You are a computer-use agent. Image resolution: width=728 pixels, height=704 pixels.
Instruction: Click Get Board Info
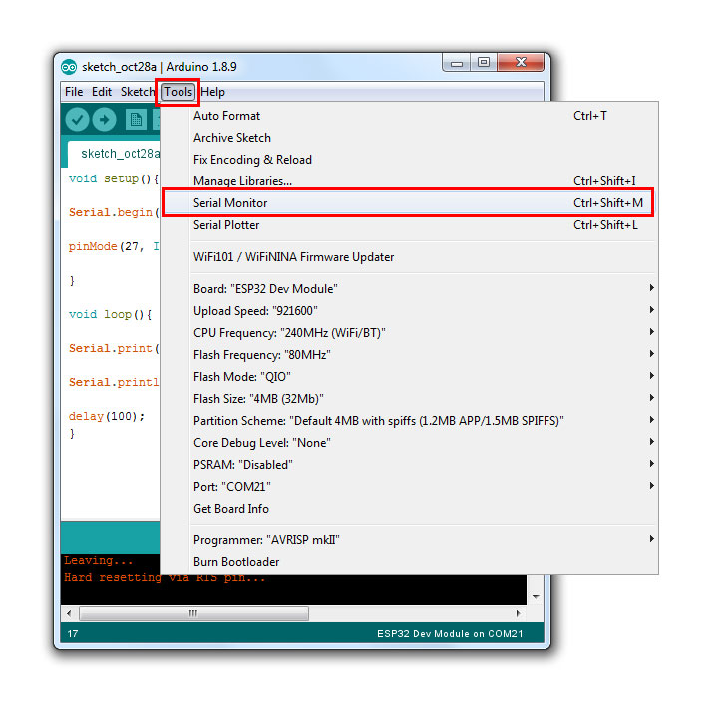[x=410, y=509]
